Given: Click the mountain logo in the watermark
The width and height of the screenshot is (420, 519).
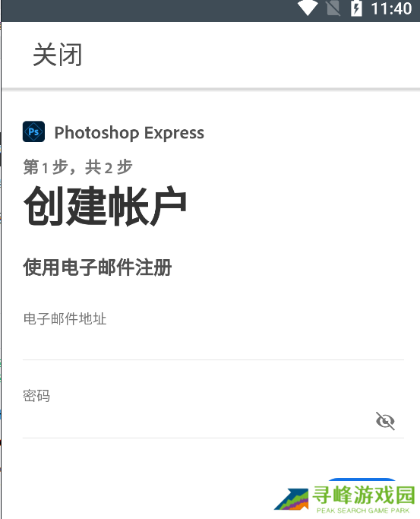Looking at the screenshot, I should (x=292, y=499).
